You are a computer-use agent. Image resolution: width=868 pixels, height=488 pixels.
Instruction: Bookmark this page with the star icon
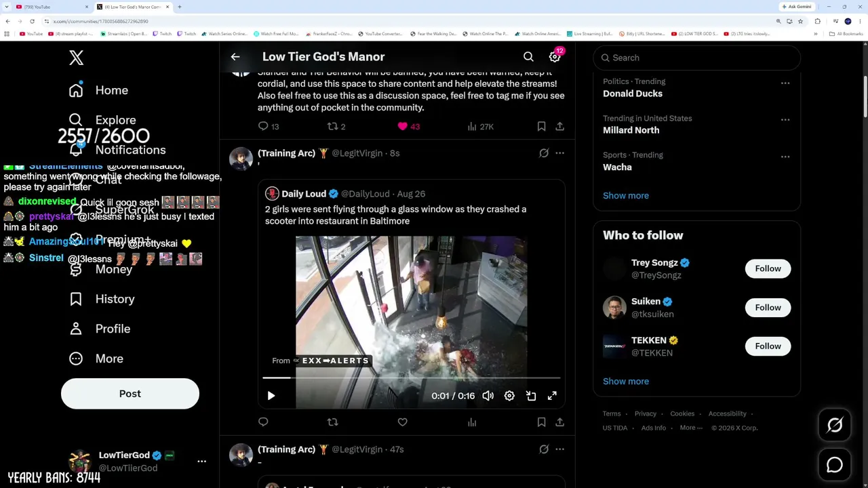coord(800,21)
